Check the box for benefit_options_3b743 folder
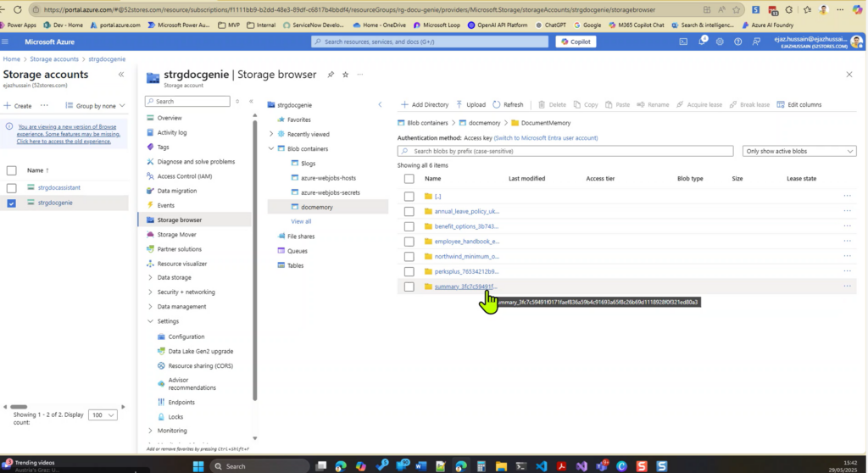 (409, 226)
